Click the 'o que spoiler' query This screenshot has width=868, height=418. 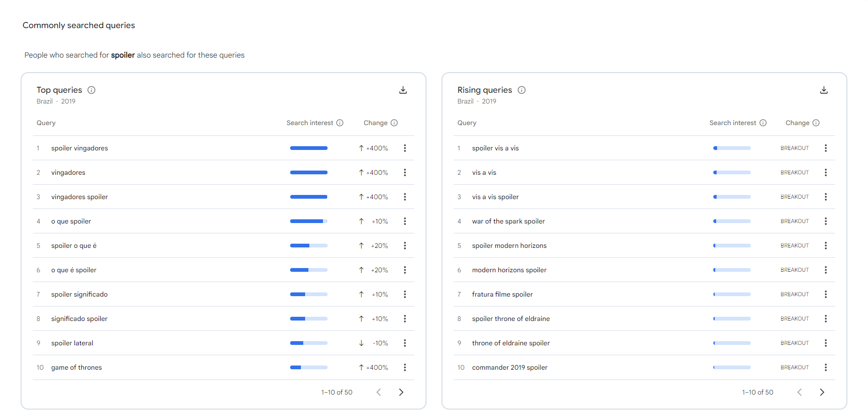(x=71, y=221)
